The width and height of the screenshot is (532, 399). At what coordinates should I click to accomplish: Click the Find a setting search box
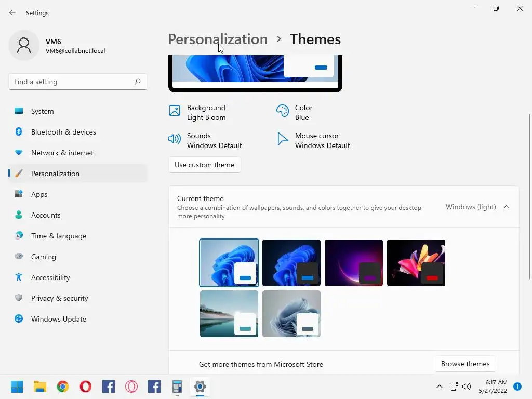point(78,82)
